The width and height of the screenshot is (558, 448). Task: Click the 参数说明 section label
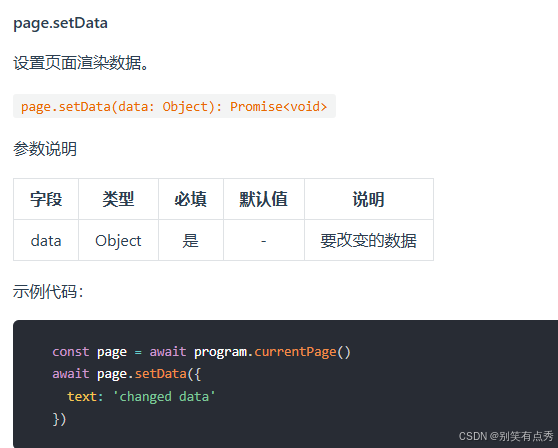45,149
